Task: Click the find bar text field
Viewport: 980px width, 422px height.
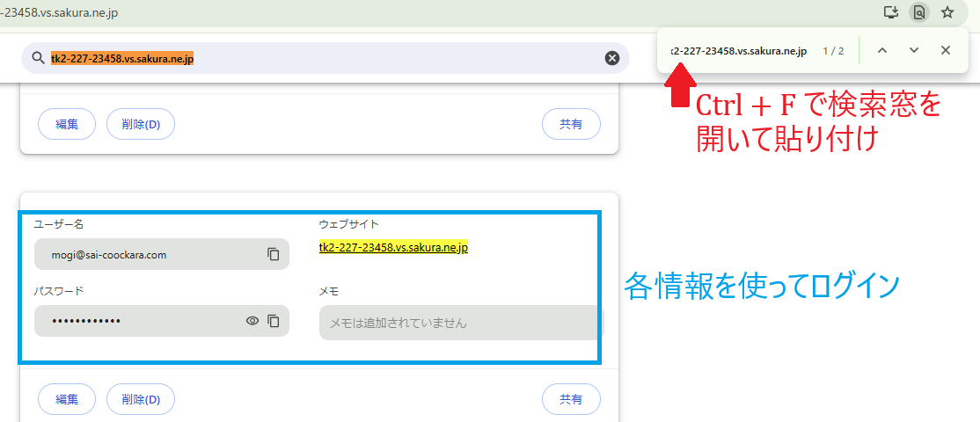Action: tap(738, 51)
